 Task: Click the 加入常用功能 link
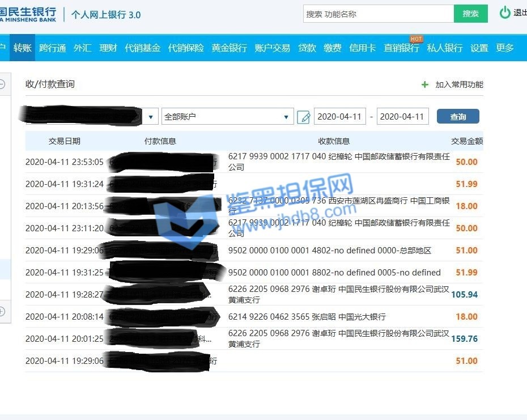point(459,84)
